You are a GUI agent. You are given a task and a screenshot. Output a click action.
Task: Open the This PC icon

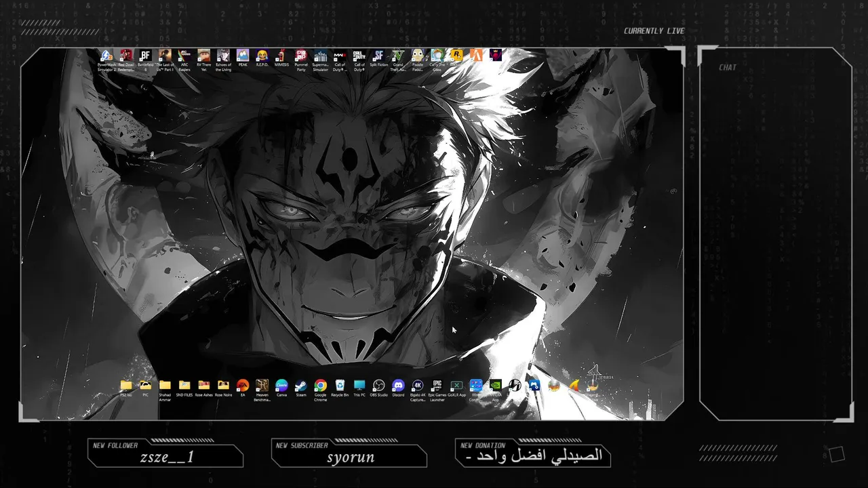pos(359,388)
